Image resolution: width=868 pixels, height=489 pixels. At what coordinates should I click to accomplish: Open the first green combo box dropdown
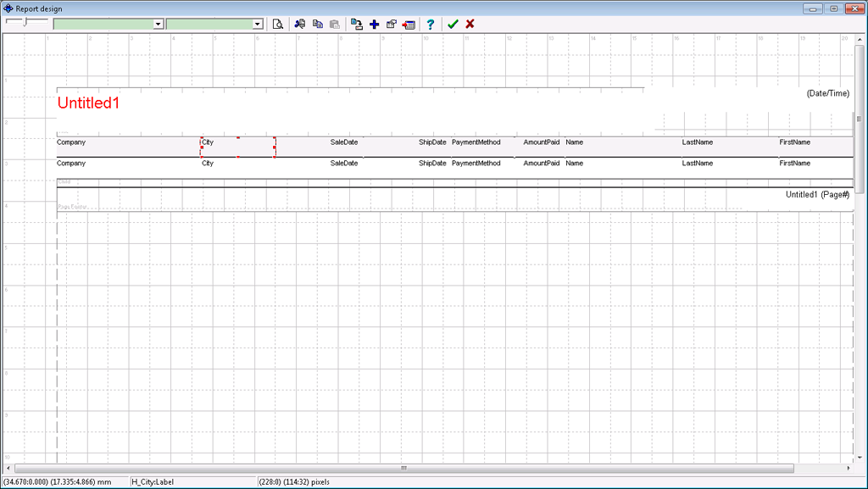158,24
